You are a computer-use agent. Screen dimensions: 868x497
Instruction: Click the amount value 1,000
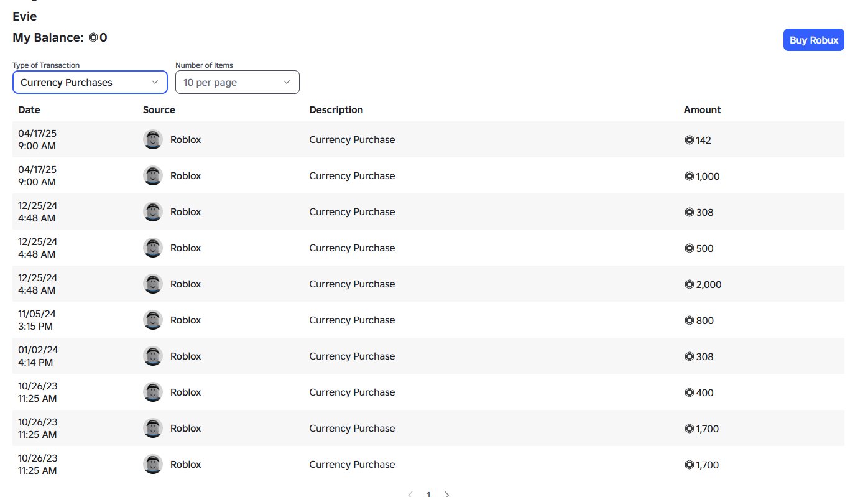(708, 176)
